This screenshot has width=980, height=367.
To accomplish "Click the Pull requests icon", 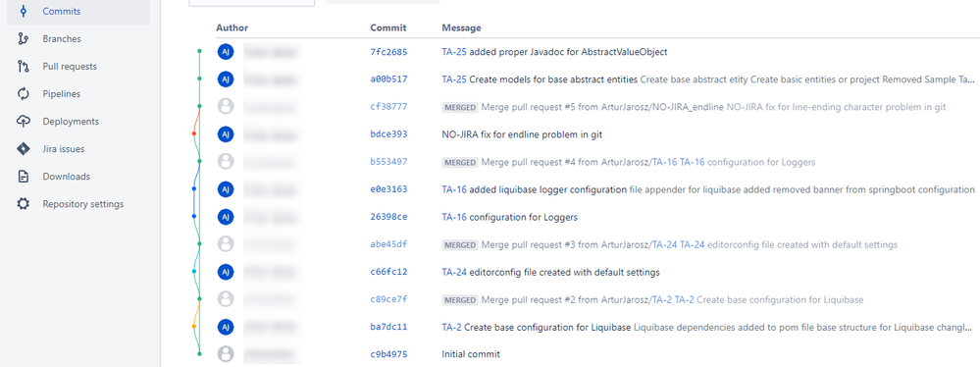I will [24, 67].
